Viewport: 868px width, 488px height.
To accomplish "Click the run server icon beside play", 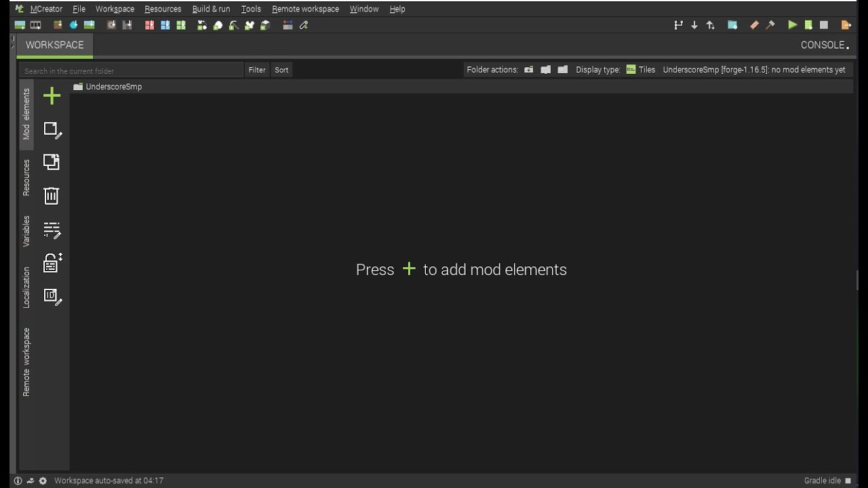I will [x=808, y=25].
